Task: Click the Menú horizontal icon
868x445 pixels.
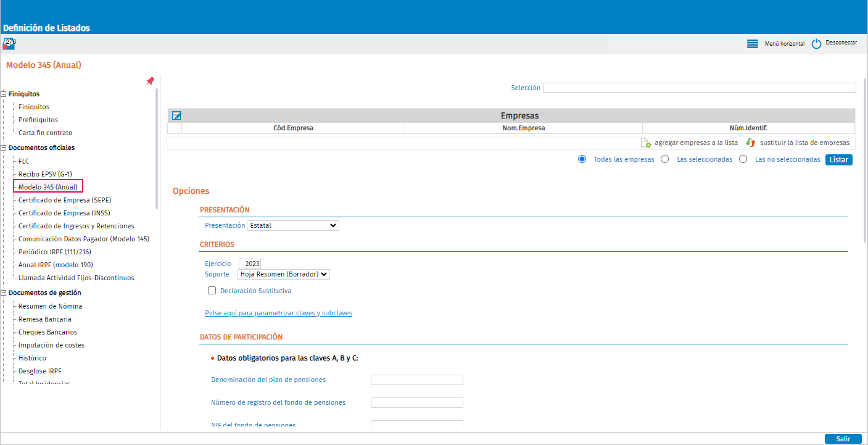Action: click(752, 44)
